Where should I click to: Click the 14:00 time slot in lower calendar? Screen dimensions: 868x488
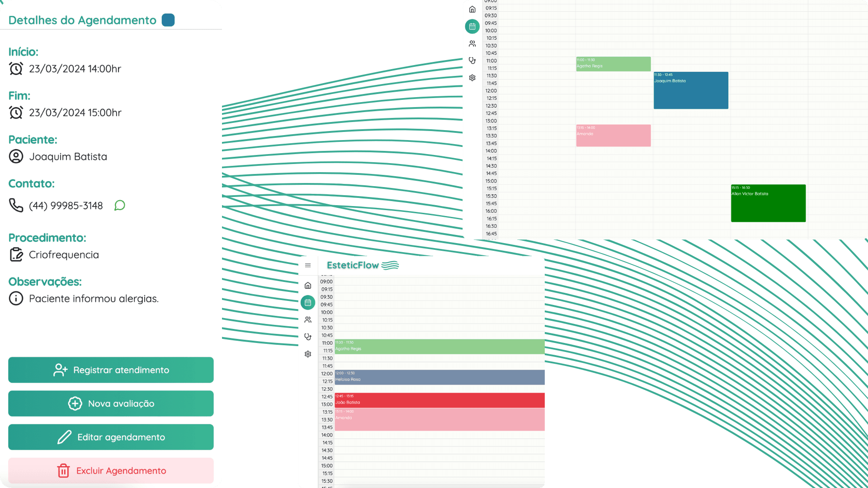pyautogui.click(x=439, y=435)
